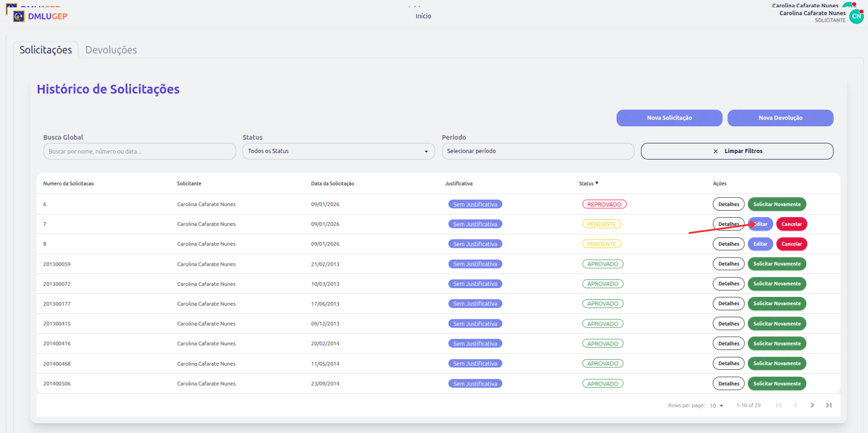
Task: Jump to first page arrow
Action: [x=779, y=405]
